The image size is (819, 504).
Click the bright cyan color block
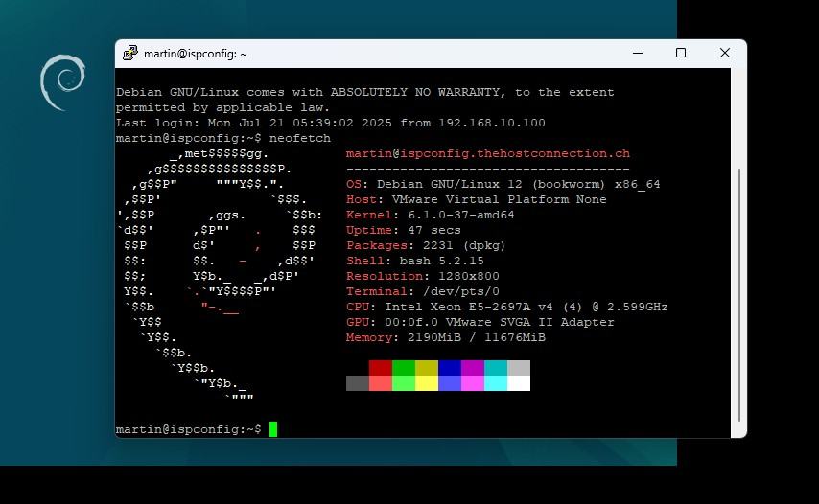(496, 383)
